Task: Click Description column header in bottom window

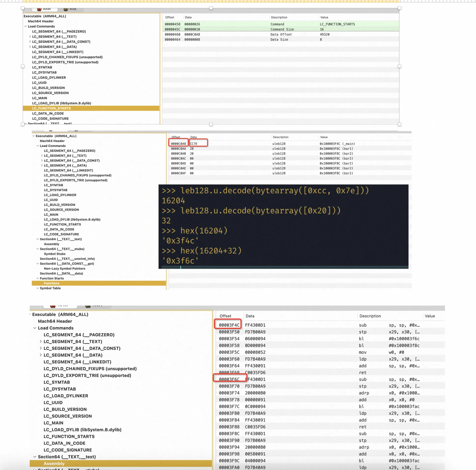Action: tap(370, 316)
